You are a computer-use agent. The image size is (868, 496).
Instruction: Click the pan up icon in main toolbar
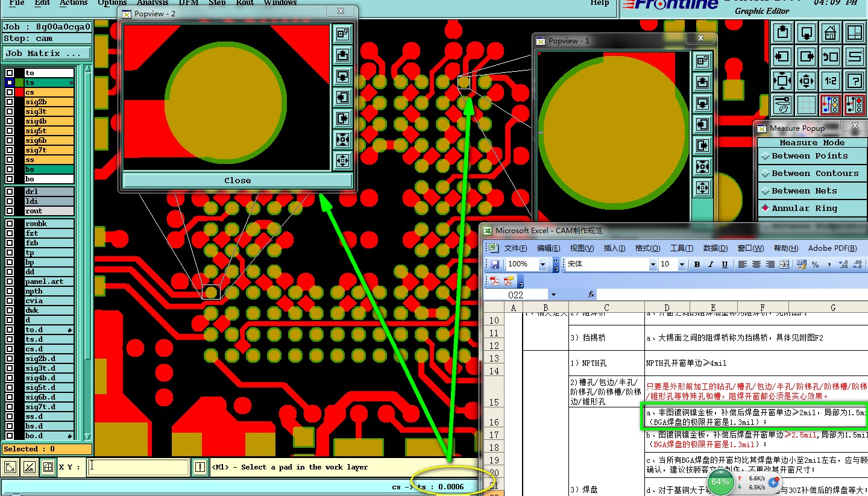(782, 32)
